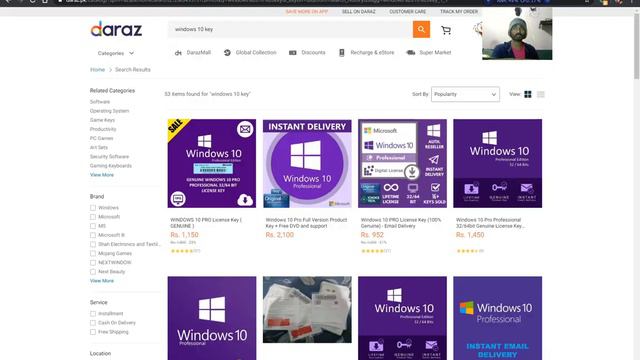Select the PC Games category

pos(102,138)
